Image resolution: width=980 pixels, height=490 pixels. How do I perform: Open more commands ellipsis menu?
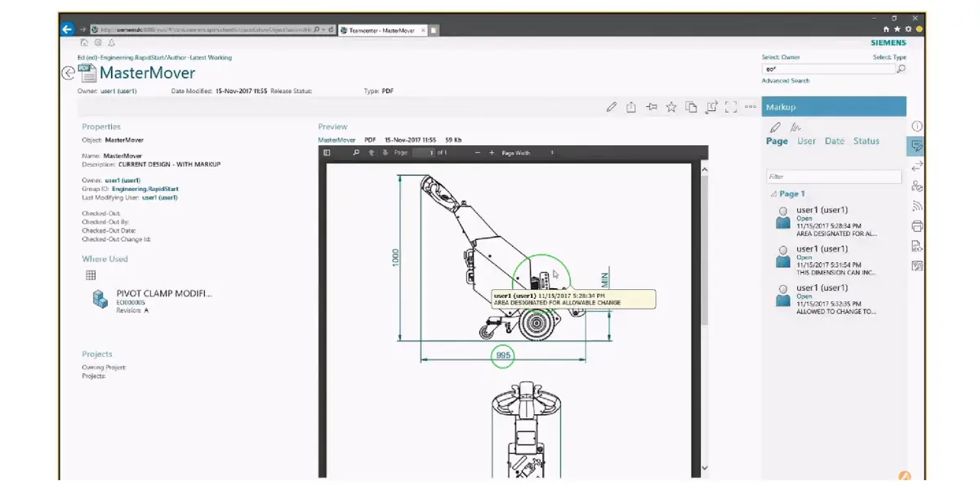pos(751,107)
